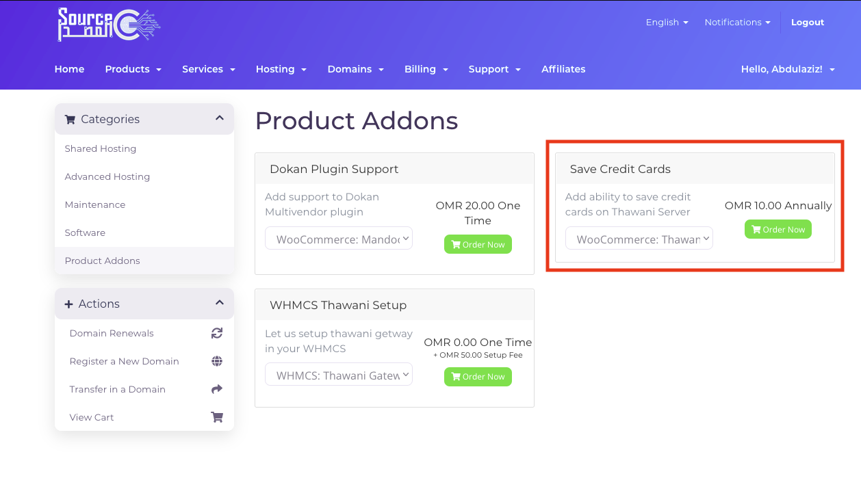Select Advanced Hosting category
Image resolution: width=861 pixels, height=504 pixels.
[x=144, y=176]
